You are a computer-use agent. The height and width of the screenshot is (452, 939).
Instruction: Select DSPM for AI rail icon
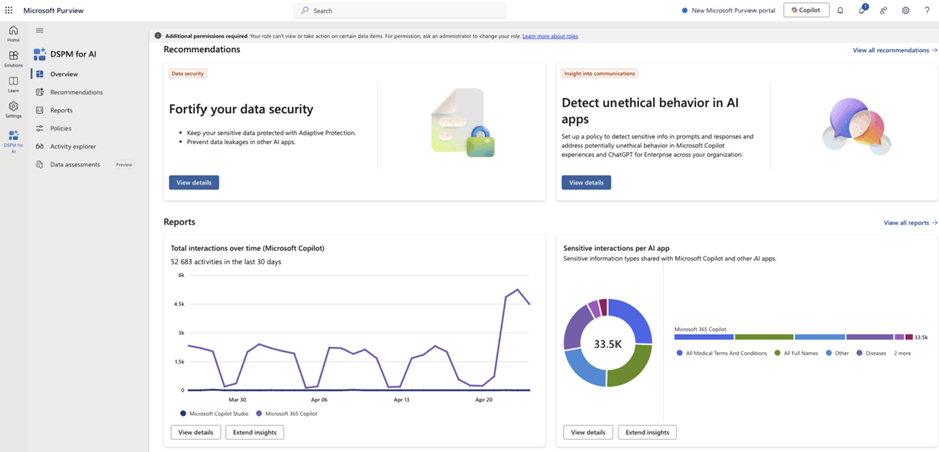point(13,142)
